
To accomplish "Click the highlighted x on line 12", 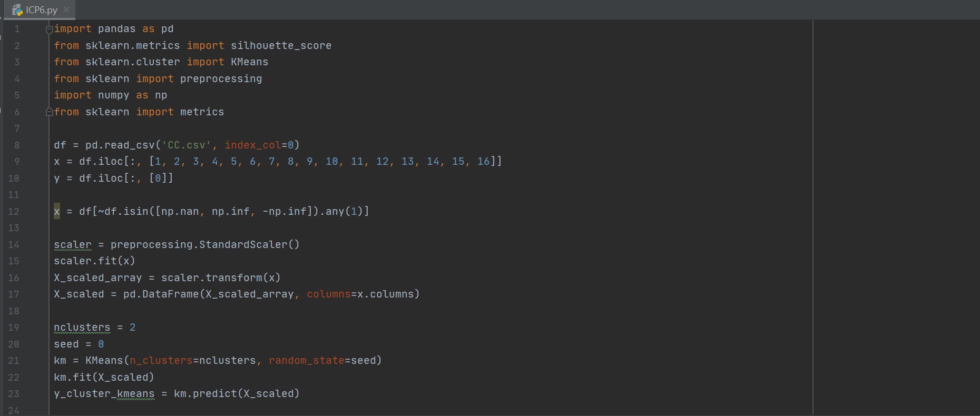I will pos(57,212).
